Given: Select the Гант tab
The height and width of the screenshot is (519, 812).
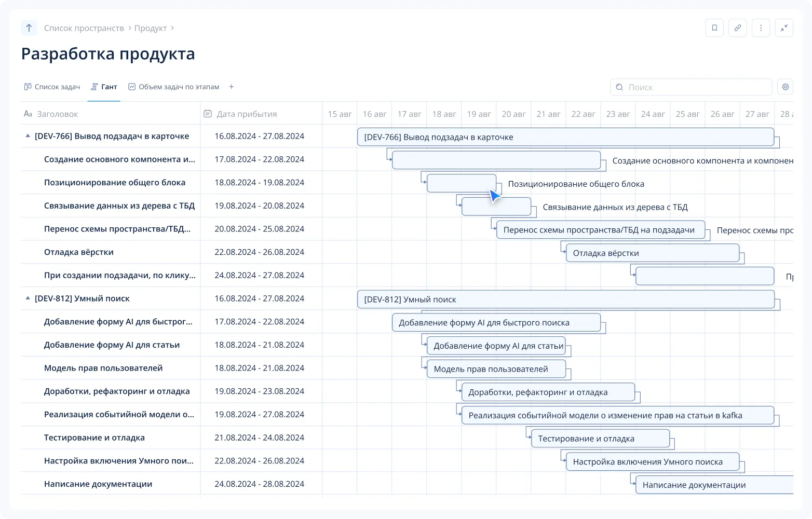Looking at the screenshot, I should [x=104, y=87].
